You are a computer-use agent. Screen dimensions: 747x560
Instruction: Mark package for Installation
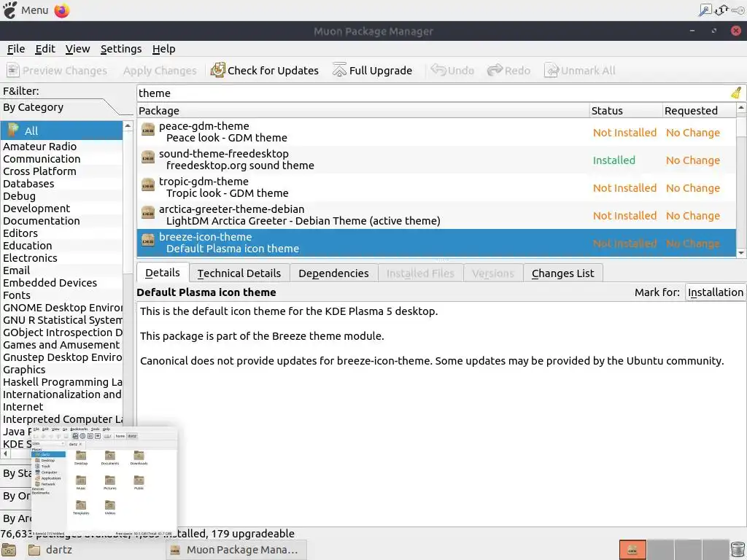[716, 292]
